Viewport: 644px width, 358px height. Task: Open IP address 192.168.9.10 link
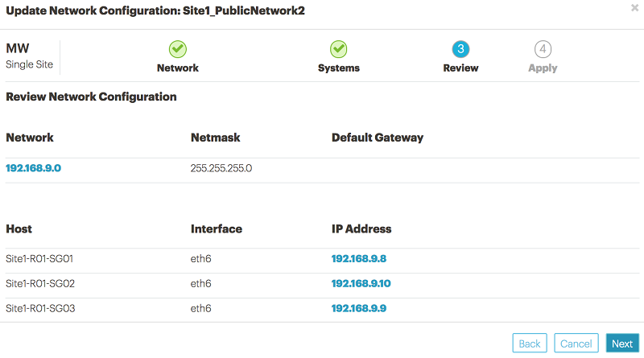[x=361, y=284]
